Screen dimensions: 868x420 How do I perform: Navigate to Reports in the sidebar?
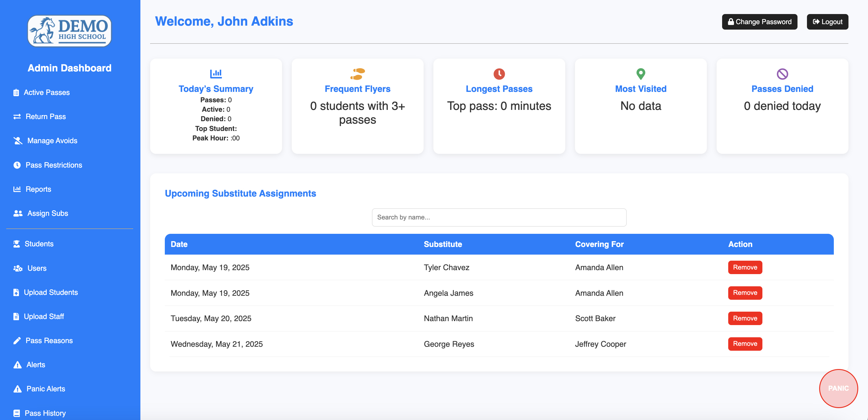pos(38,189)
